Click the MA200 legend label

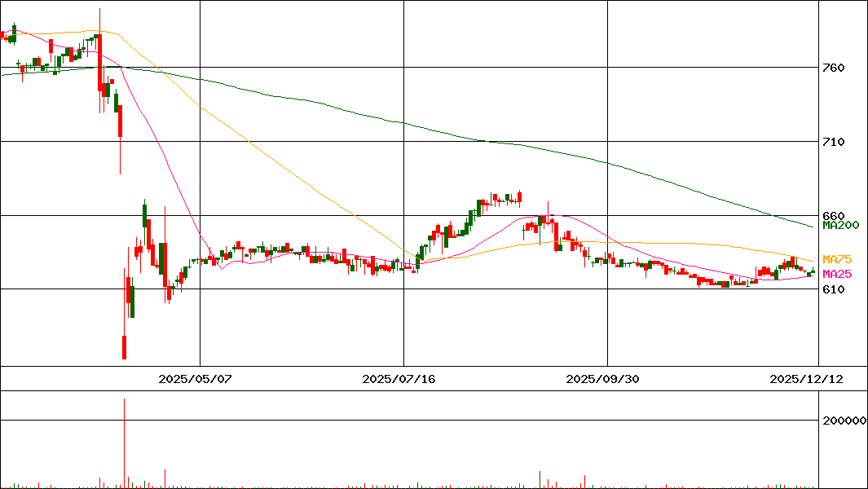pyautogui.click(x=840, y=225)
